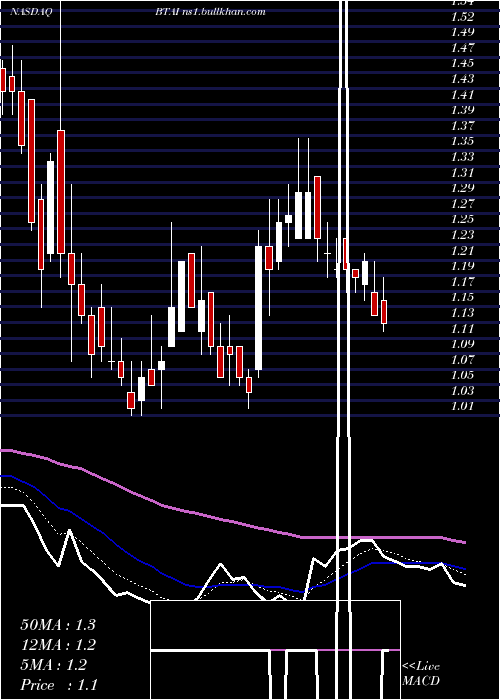
Task: Click the 1.31 price axis label
Action: point(462,173)
